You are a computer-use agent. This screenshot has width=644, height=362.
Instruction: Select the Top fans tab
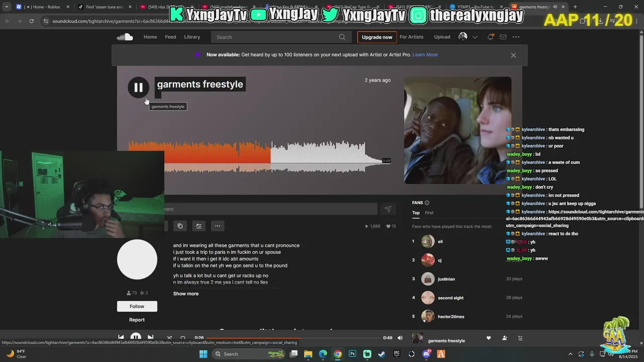[x=416, y=213]
